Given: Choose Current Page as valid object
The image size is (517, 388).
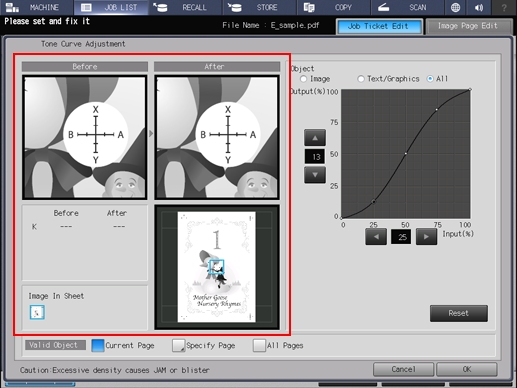Looking at the screenshot, I should pyautogui.click(x=98, y=345).
